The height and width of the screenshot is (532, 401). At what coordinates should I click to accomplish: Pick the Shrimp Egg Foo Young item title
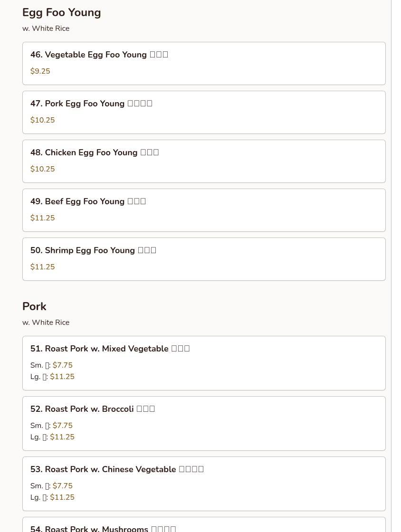click(x=93, y=250)
